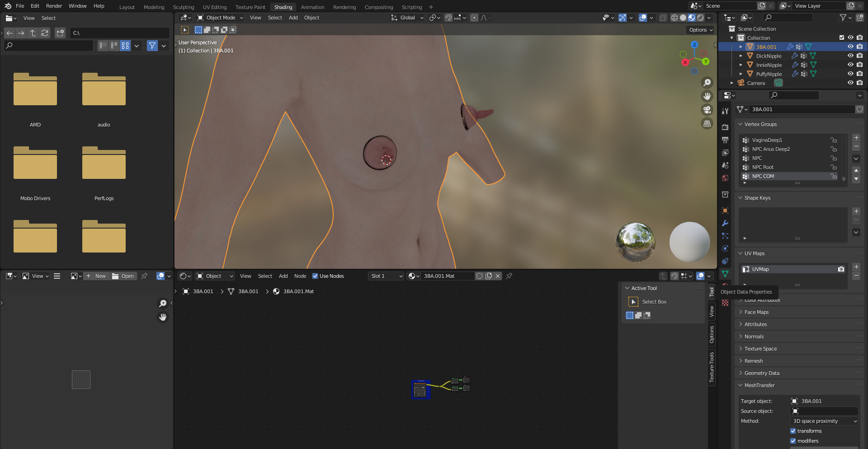
Task: Switch to the Texture Paint workspace tab
Action: 250,7
